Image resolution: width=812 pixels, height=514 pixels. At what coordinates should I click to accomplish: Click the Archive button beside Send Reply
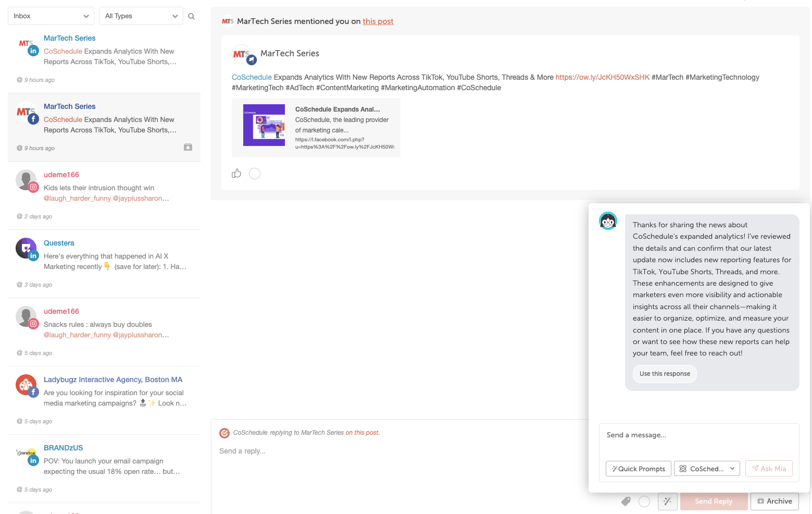774,501
